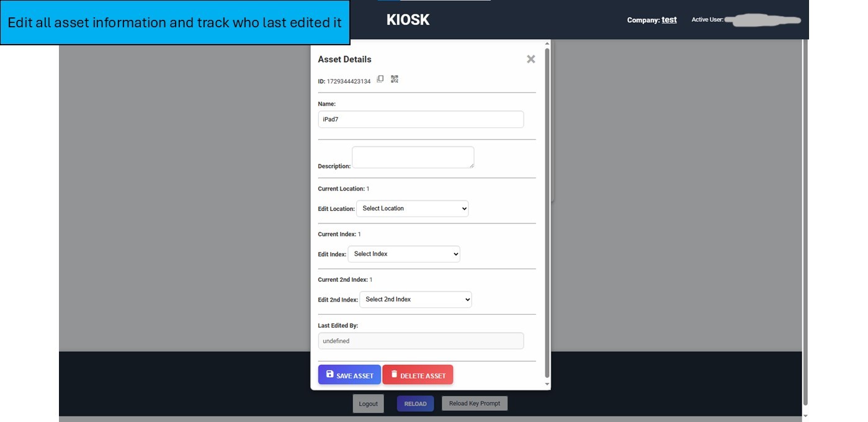Click the Reload Key Prompt button
868x422 pixels.
point(475,403)
